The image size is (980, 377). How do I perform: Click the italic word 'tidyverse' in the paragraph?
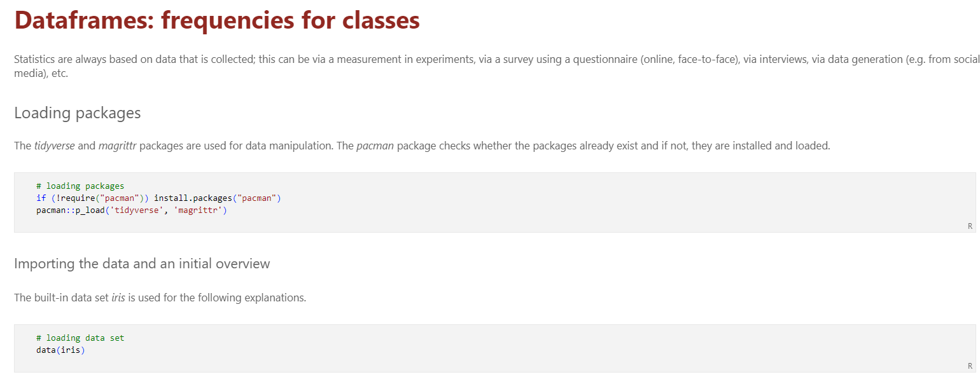tap(55, 146)
